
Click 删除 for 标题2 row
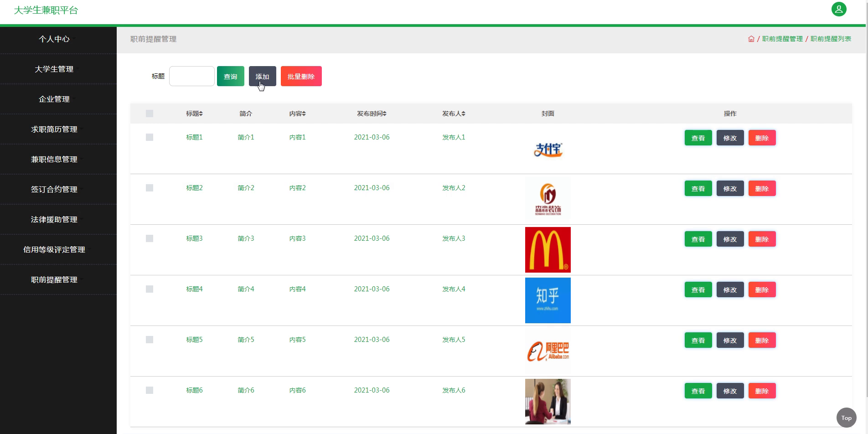tap(762, 189)
